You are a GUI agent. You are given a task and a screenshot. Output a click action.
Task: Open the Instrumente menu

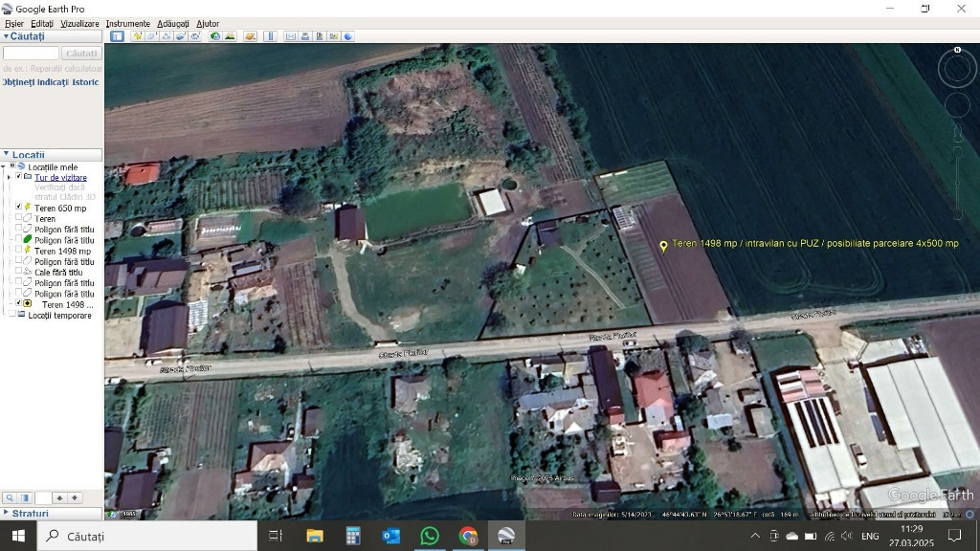(127, 23)
